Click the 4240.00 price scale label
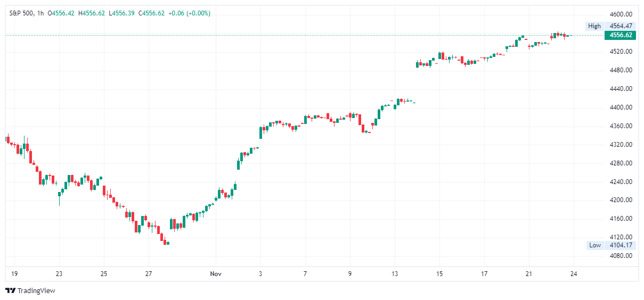This screenshot has height=300, width=644. coord(621,182)
